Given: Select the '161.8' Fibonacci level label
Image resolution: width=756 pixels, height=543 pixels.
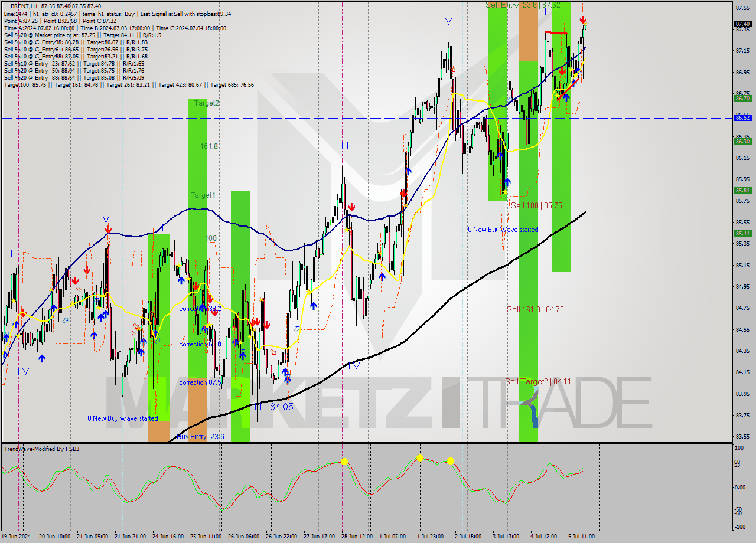Looking at the screenshot, I should pyautogui.click(x=208, y=146).
